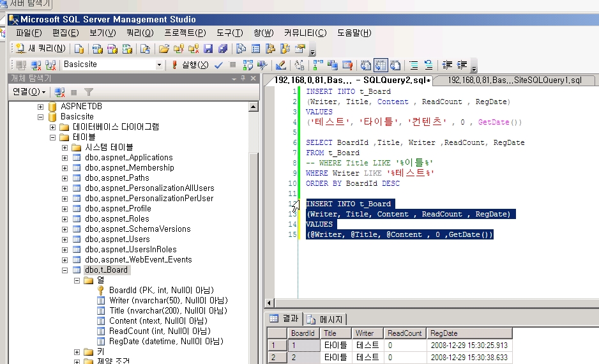The width and height of the screenshot is (599, 364).
Task: Select the BoardId primary key column
Action: pyautogui.click(x=162, y=291)
